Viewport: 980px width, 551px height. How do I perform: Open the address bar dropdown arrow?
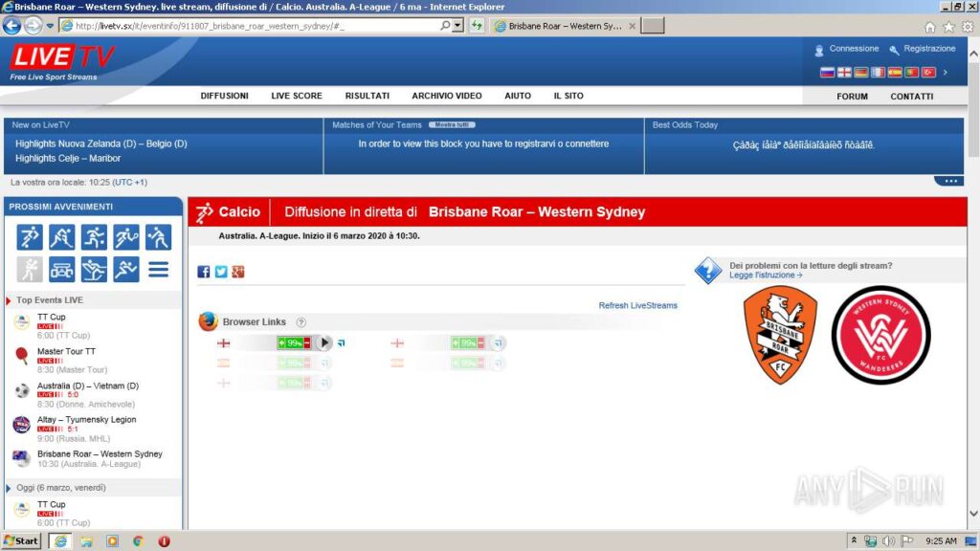click(458, 26)
